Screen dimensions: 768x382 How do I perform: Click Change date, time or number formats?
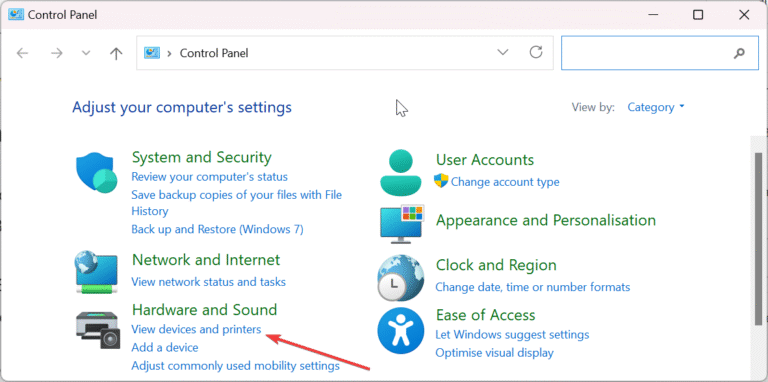[533, 286]
